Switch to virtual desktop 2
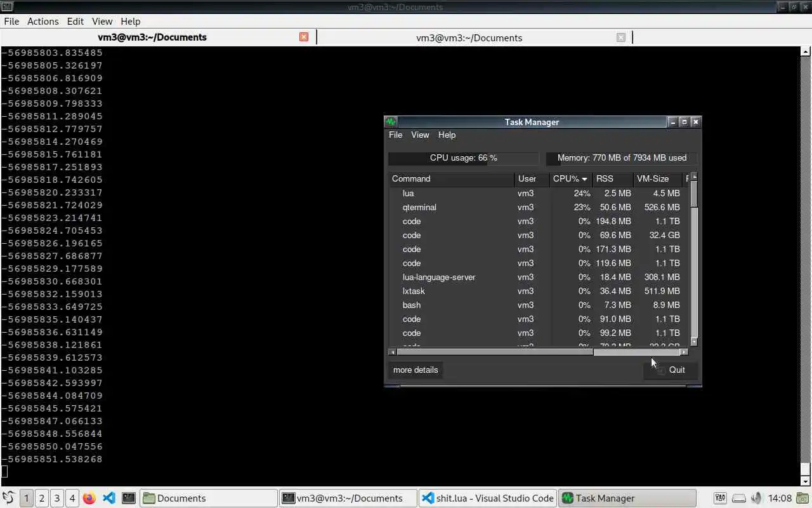Viewport: 812px width, 508px height. [42, 498]
